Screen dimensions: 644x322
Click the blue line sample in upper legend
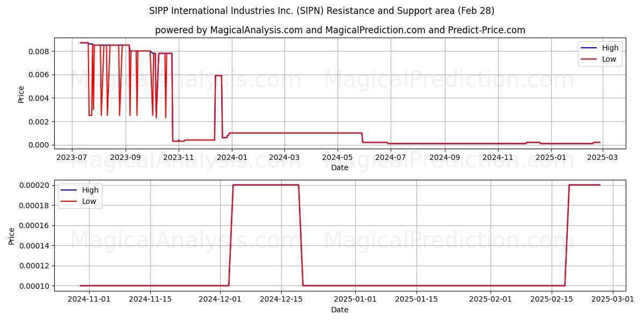(589, 48)
